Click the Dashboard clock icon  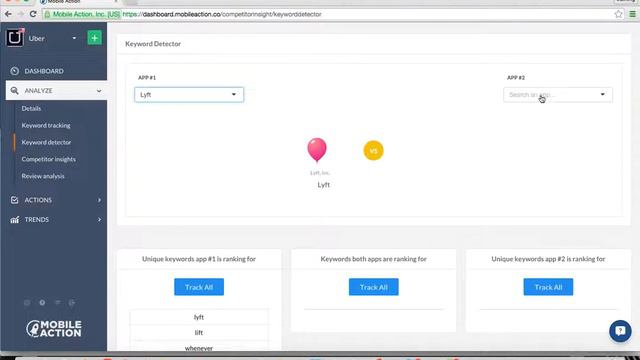tap(15, 71)
